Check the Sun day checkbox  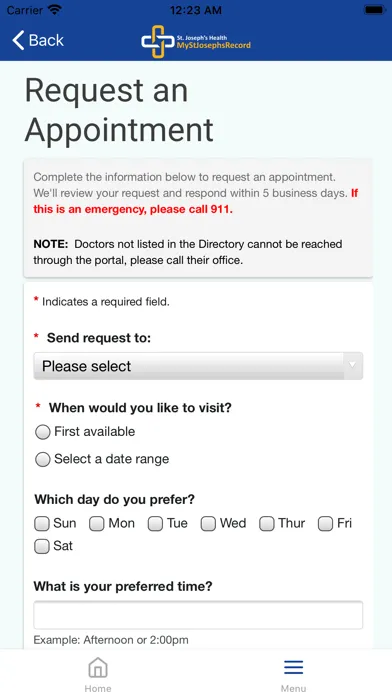coord(42,524)
